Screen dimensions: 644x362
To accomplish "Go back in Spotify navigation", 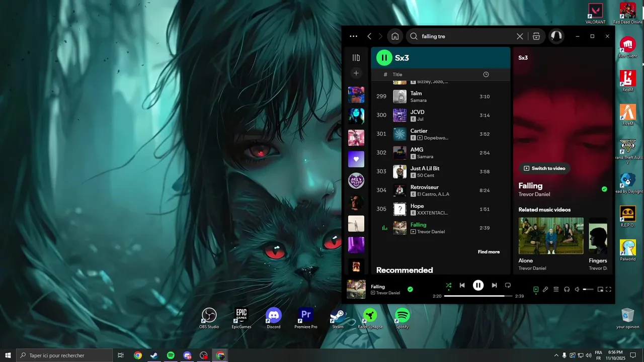I will click(x=369, y=36).
